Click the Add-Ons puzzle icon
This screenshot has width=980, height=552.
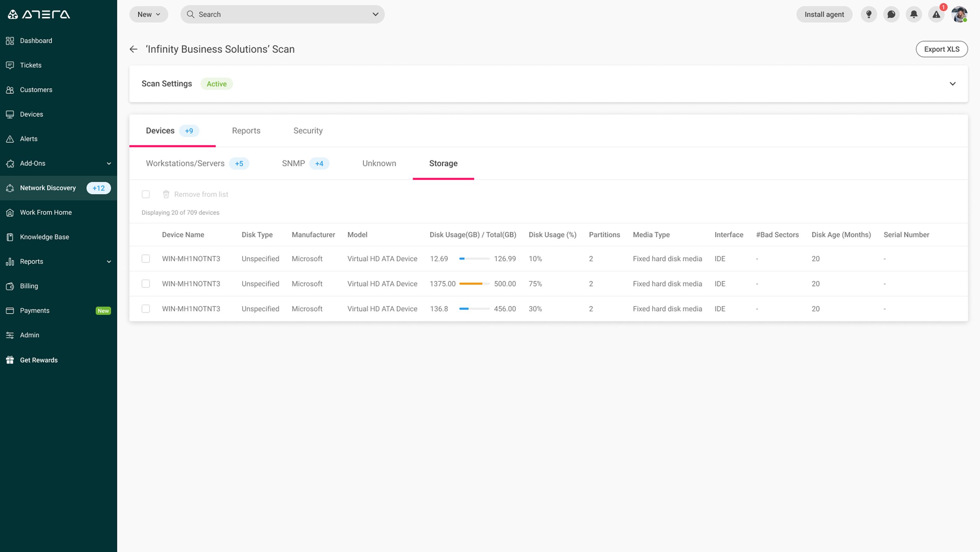(x=10, y=163)
